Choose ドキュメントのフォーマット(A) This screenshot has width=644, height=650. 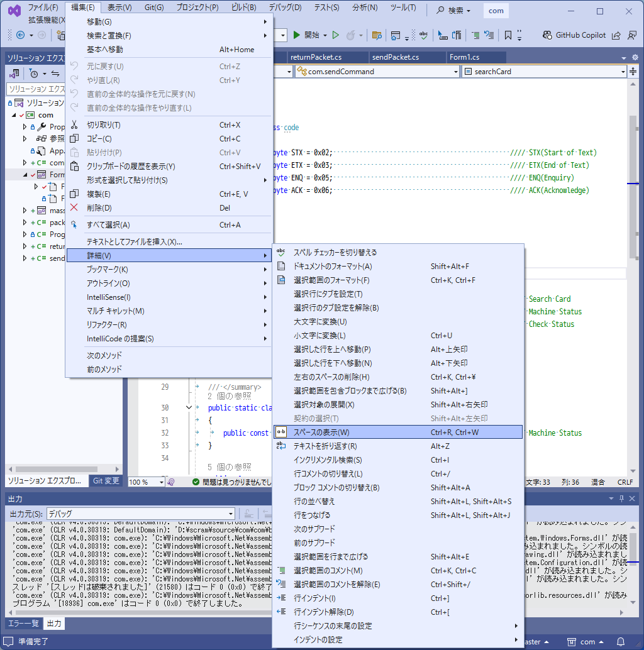(x=397, y=266)
